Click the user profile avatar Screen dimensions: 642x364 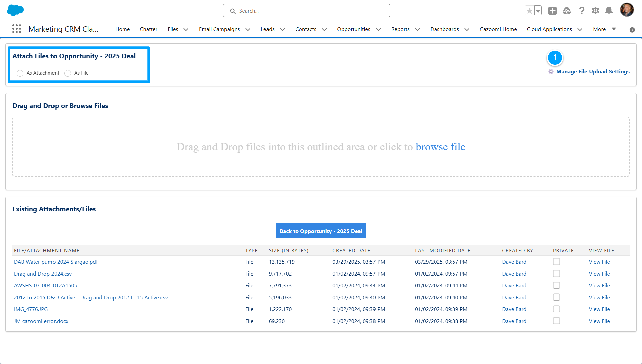coord(627,10)
